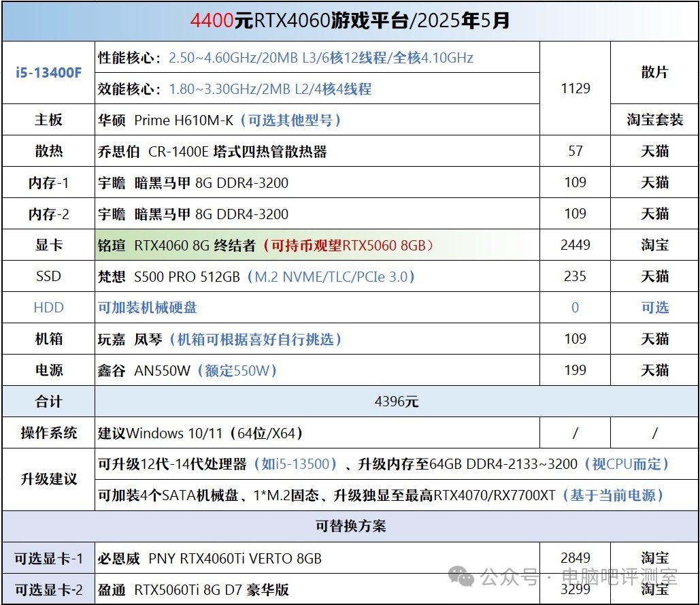Click the WeChat logo in the watermark
The image size is (700, 605).
point(465,578)
